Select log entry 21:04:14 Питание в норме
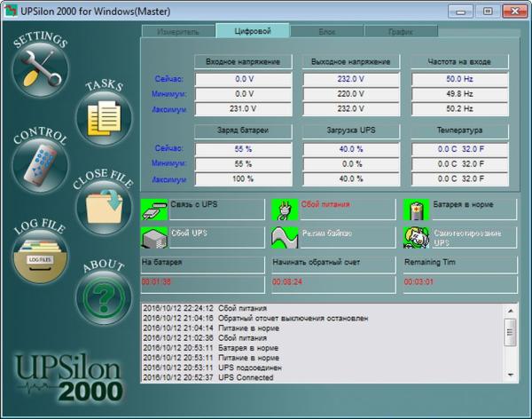The image size is (532, 419). click(x=211, y=328)
